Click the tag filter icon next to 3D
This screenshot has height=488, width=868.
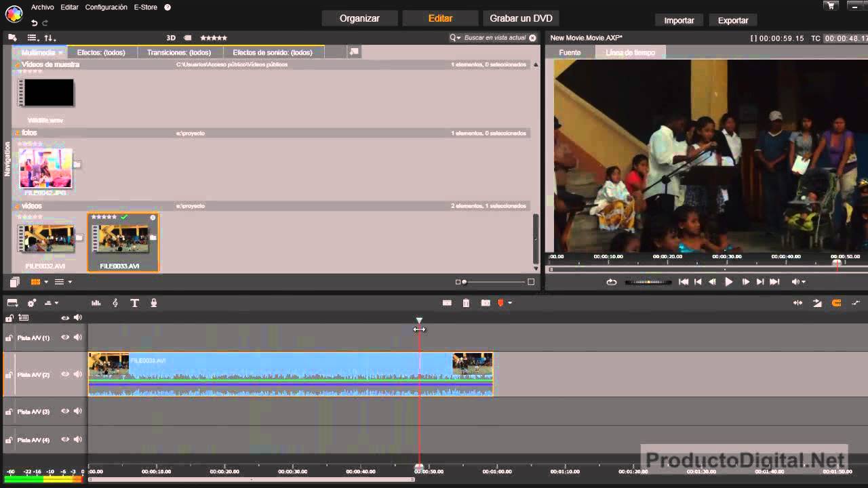click(x=188, y=38)
